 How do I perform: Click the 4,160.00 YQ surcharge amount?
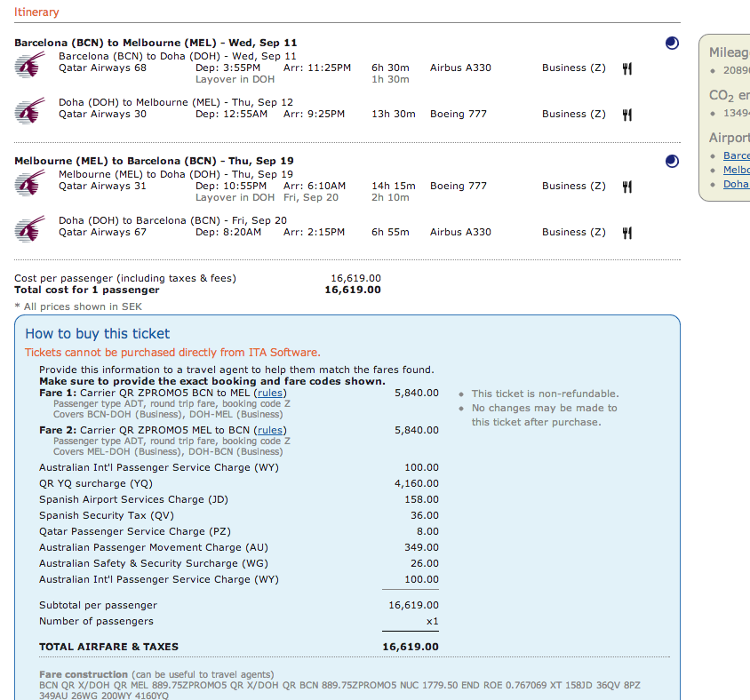tap(417, 483)
